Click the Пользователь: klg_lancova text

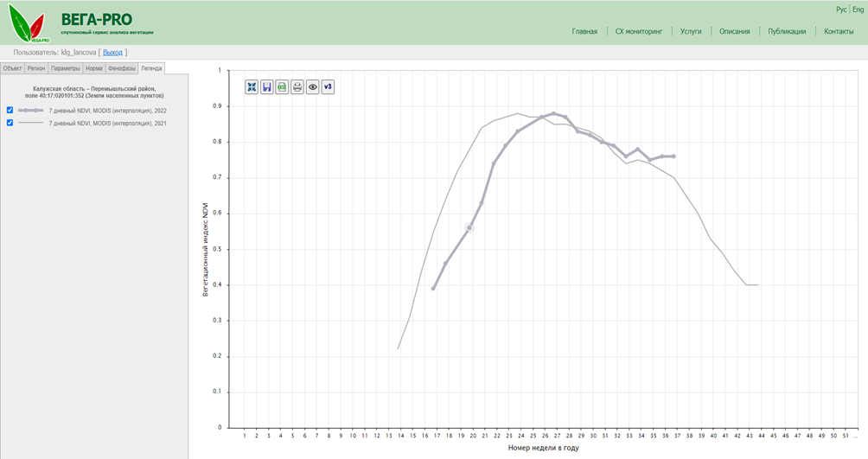pyautogui.click(x=54, y=53)
